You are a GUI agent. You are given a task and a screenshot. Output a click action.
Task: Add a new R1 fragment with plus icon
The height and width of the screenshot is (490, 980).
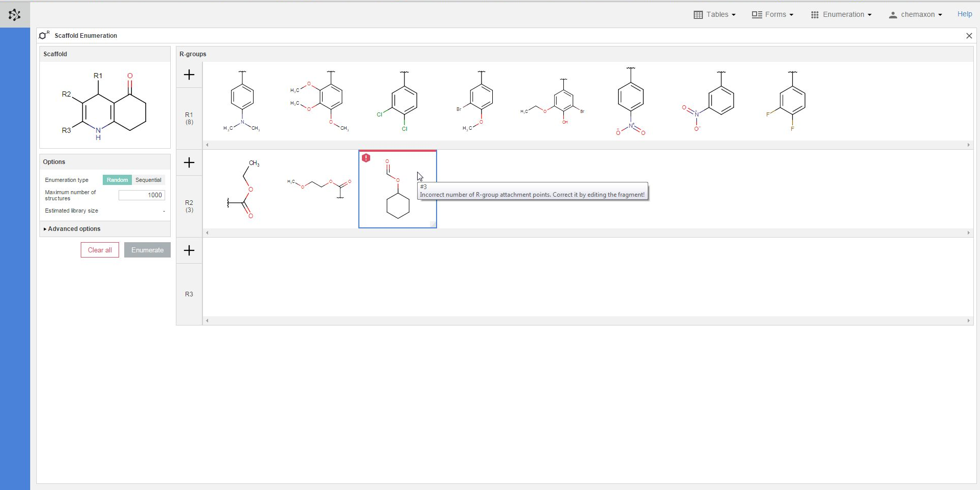189,75
